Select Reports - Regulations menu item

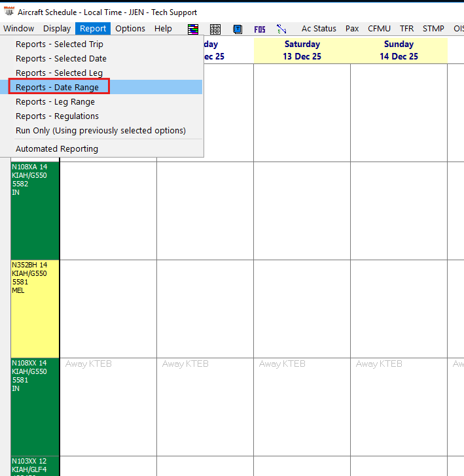tap(58, 116)
